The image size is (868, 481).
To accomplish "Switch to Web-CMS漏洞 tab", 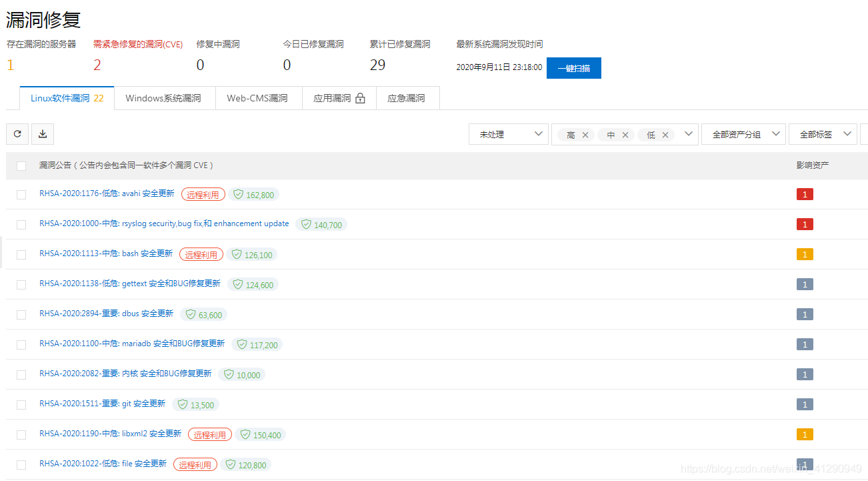I will (257, 98).
